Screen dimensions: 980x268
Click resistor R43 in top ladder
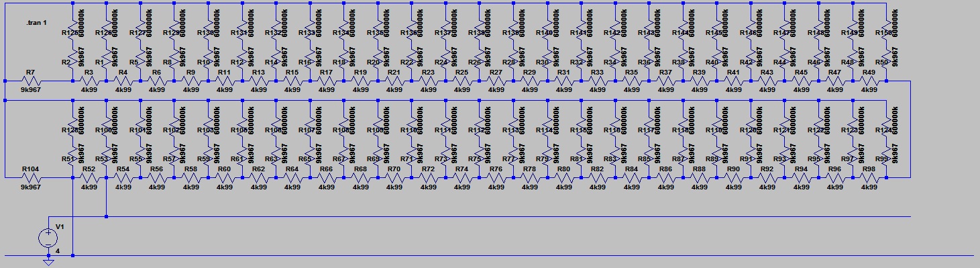[767, 81]
